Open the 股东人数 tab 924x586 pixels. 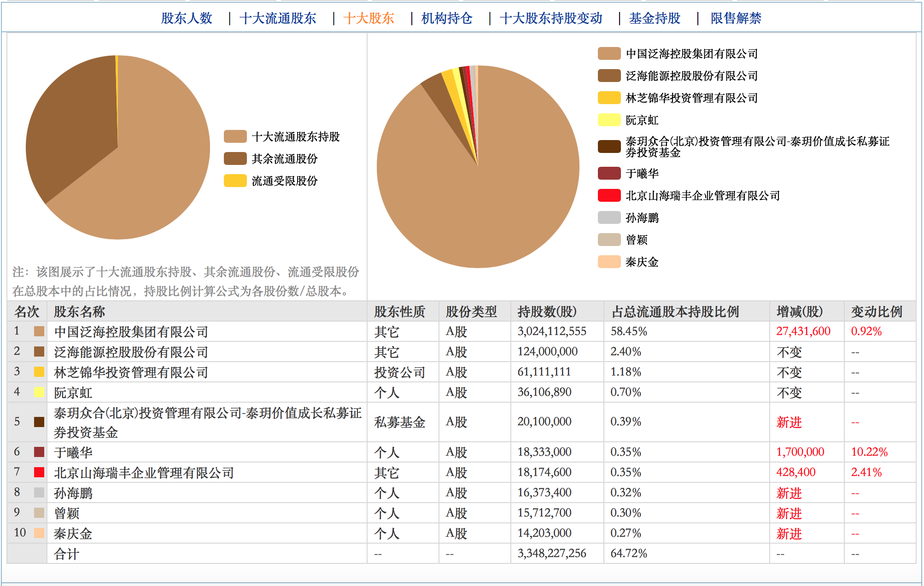pos(187,18)
